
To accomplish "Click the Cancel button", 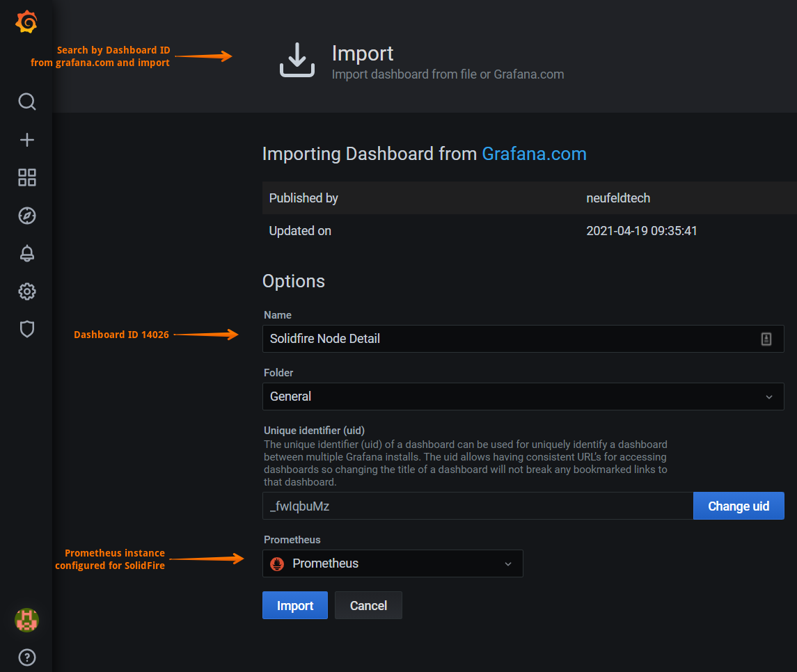I will 368,605.
